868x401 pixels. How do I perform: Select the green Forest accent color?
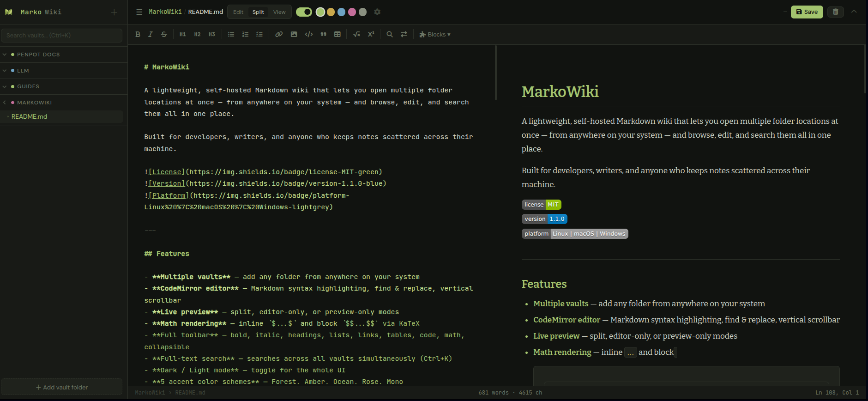pos(320,12)
